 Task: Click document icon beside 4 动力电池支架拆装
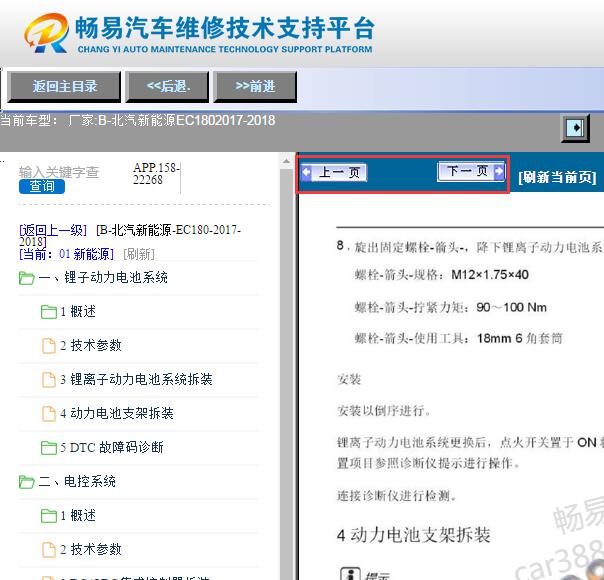[x=49, y=413]
